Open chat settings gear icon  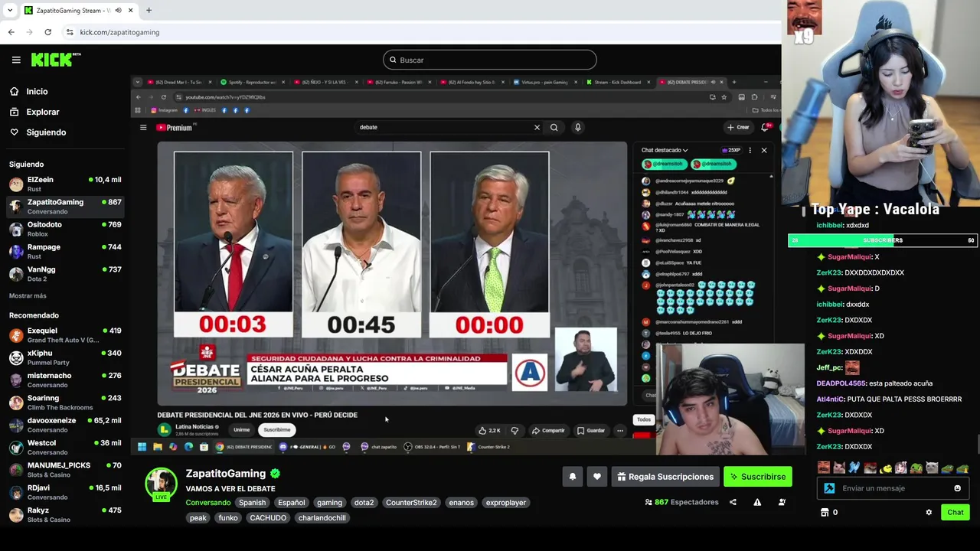(x=929, y=513)
